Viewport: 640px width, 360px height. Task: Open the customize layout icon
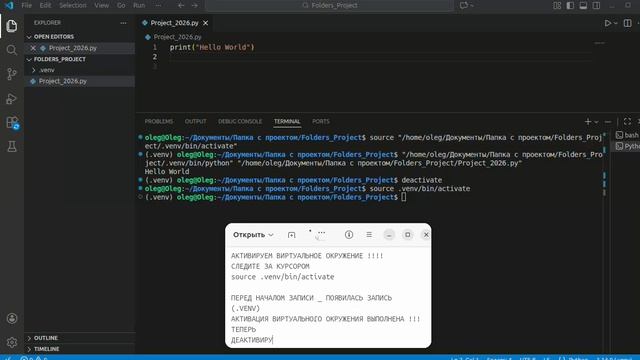point(557,5)
